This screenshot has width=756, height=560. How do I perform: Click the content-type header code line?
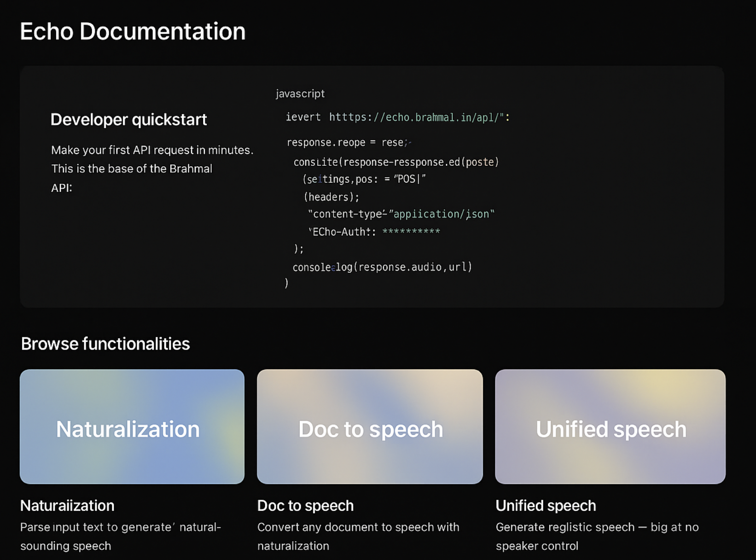pyautogui.click(x=401, y=214)
